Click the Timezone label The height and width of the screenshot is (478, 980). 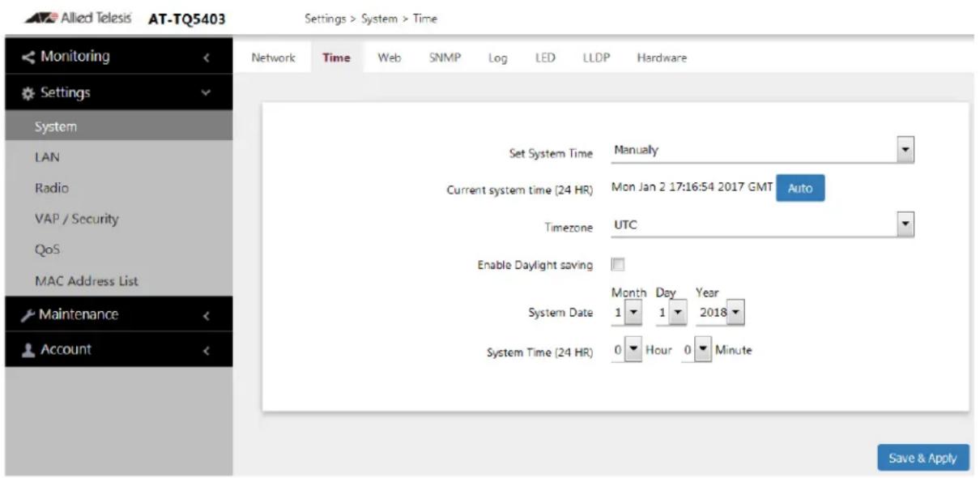tap(569, 228)
